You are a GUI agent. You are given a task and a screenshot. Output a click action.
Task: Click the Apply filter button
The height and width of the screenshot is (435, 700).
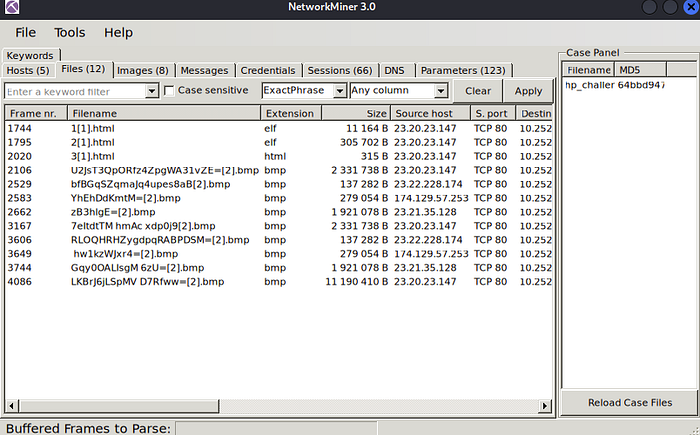tap(528, 91)
